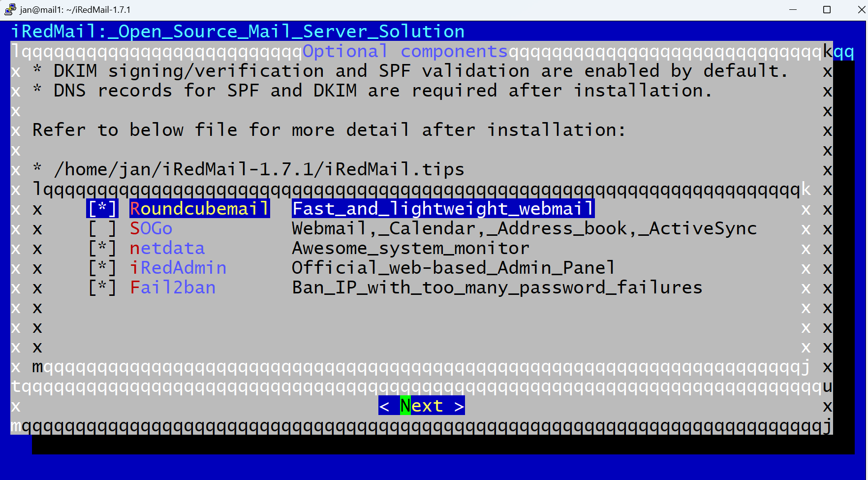Image resolution: width=868 pixels, height=480 pixels.
Task: Select the Next button
Action: (x=422, y=406)
